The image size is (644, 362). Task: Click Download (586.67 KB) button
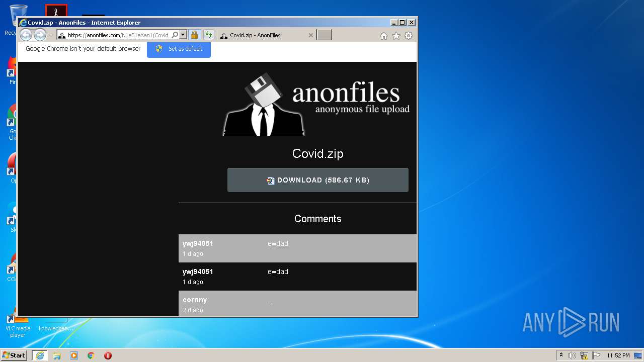(x=318, y=180)
